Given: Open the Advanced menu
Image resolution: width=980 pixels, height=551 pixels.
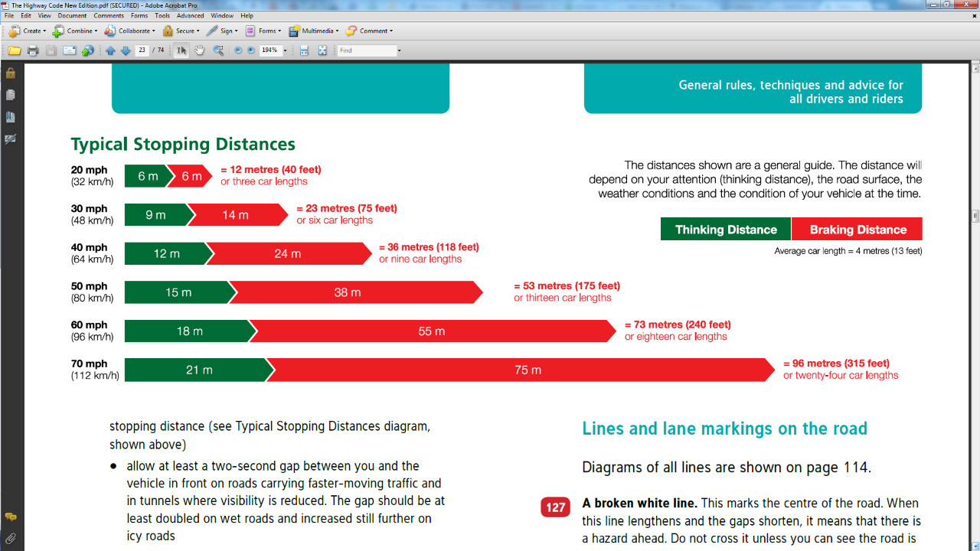Looking at the screenshot, I should pyautogui.click(x=190, y=15).
